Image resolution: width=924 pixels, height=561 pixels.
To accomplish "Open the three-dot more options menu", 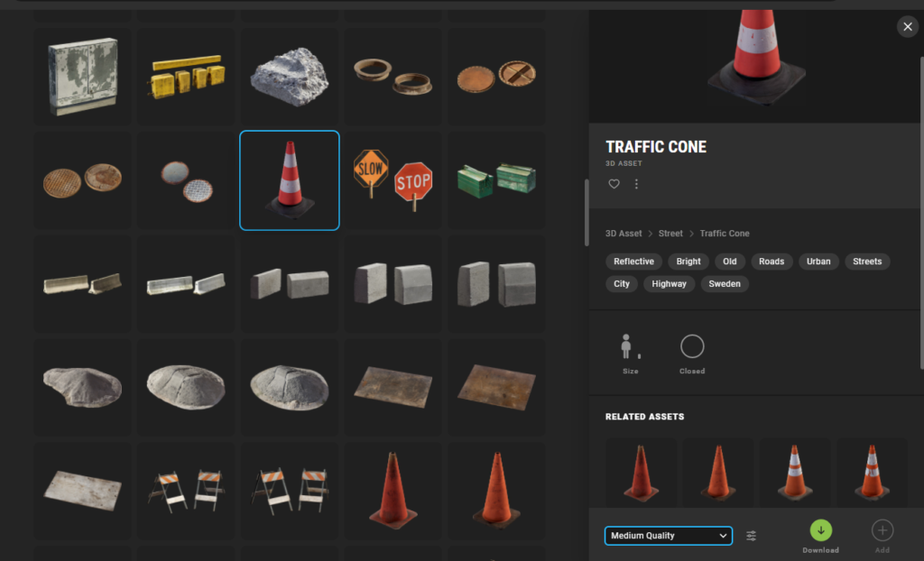I will [x=636, y=184].
